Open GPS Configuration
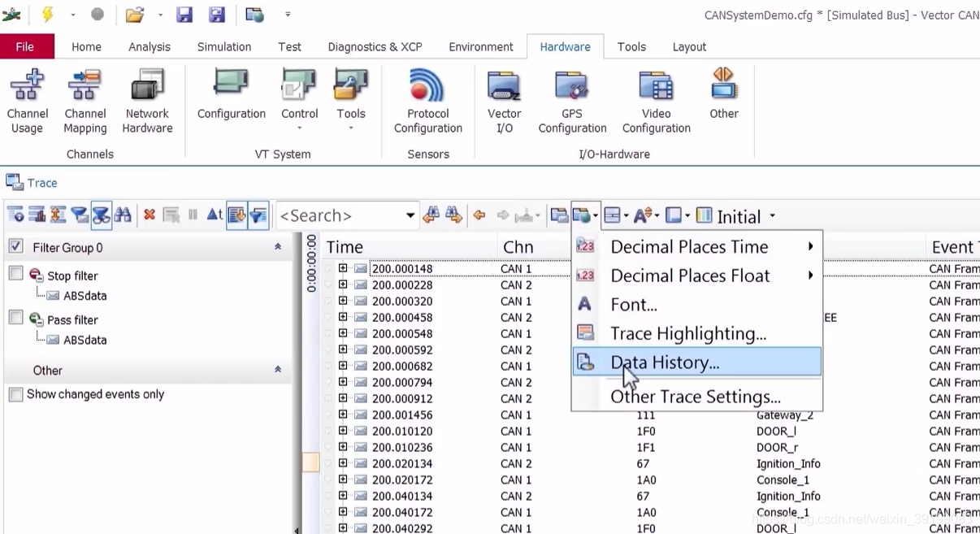 [x=572, y=102]
